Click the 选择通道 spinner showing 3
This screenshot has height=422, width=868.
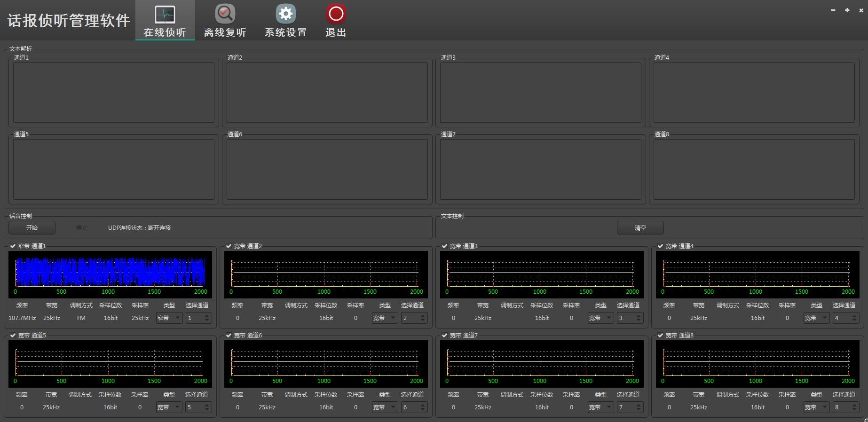tap(630, 318)
